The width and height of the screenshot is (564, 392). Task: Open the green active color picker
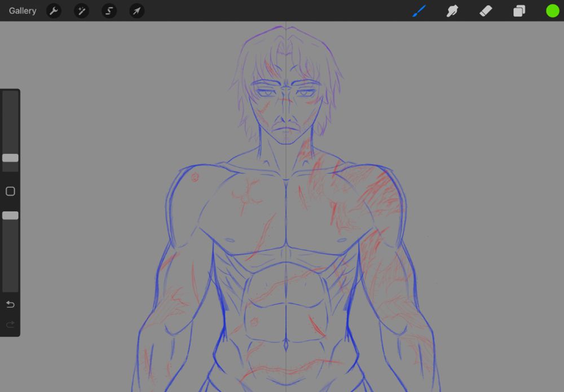click(553, 11)
